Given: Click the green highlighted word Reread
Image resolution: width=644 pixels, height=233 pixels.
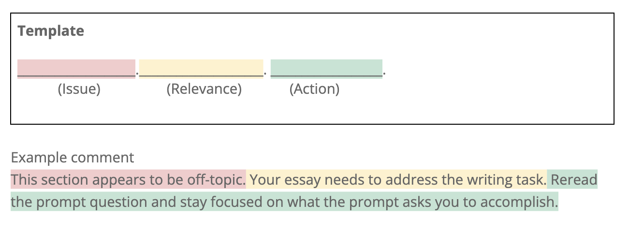Looking at the screenshot, I should click(x=574, y=180).
